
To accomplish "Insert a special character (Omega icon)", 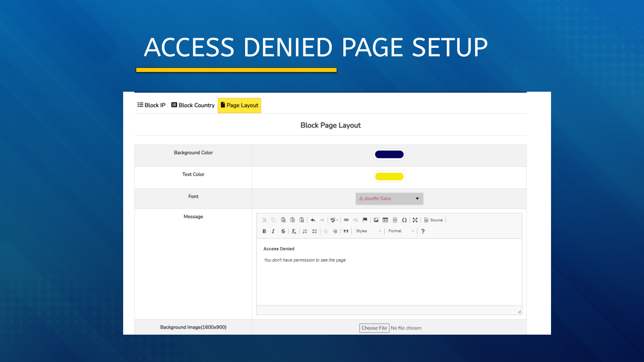I will [405, 220].
